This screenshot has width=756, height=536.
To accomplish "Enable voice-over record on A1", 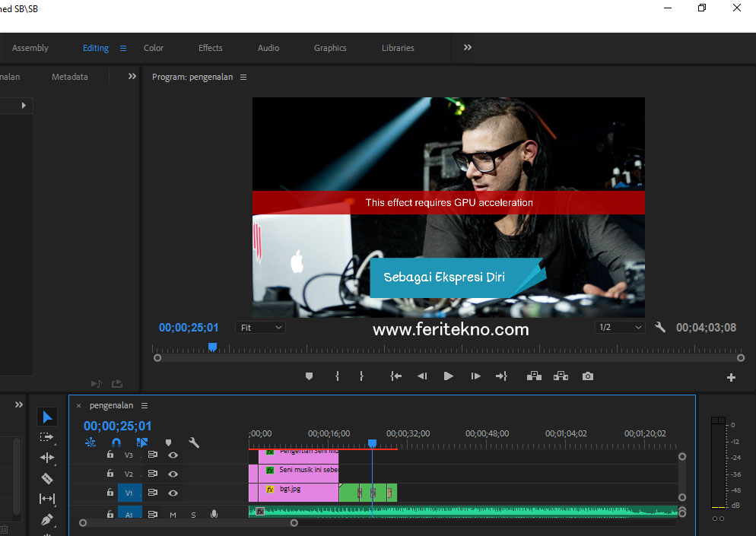I will (x=214, y=514).
